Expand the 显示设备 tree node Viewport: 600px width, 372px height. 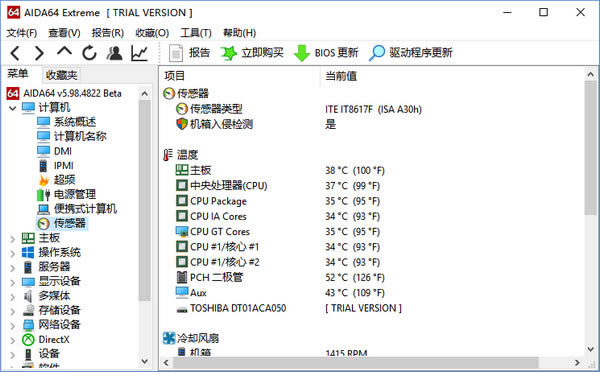[x=12, y=282]
